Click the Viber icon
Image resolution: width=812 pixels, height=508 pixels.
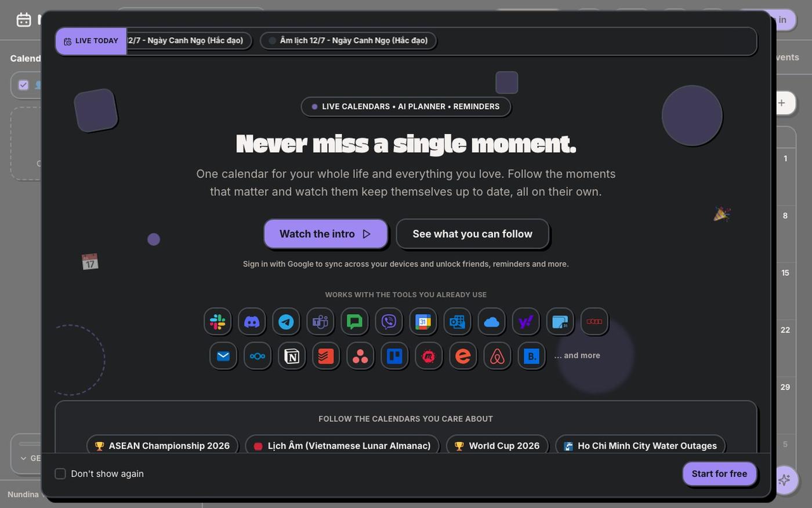tap(389, 322)
